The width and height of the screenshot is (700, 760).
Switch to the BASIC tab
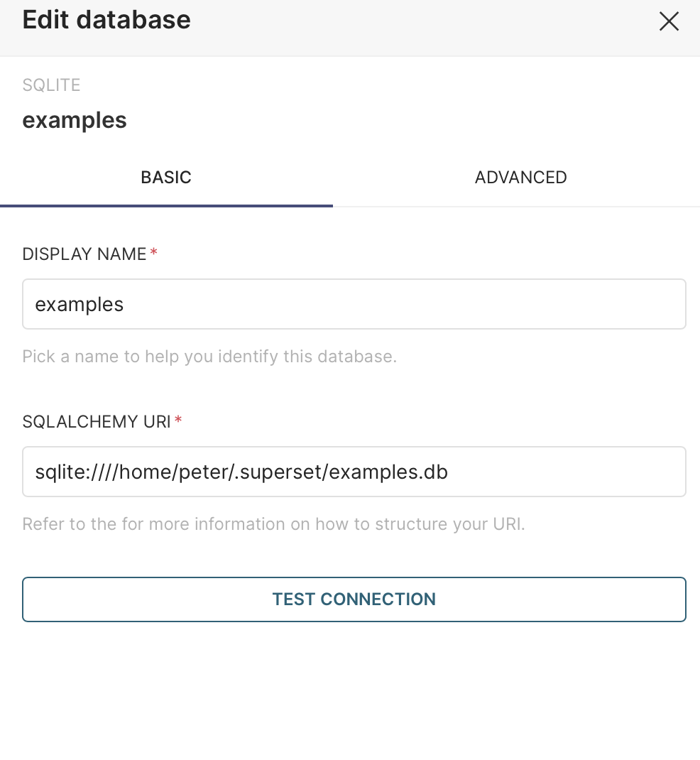166,178
